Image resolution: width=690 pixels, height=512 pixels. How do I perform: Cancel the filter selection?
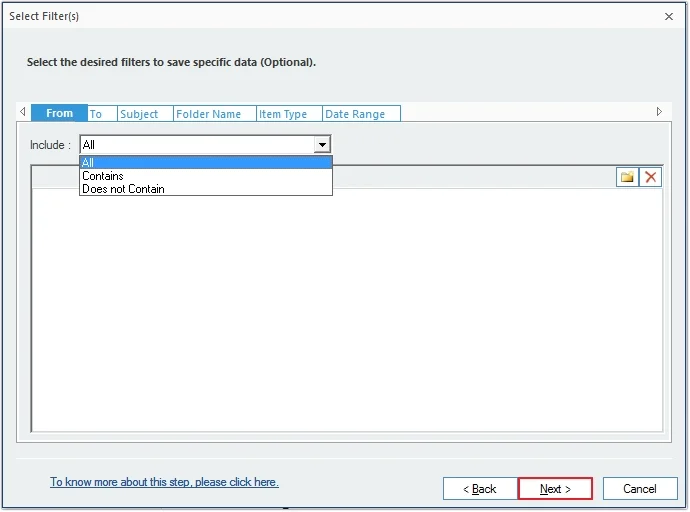[x=640, y=489]
